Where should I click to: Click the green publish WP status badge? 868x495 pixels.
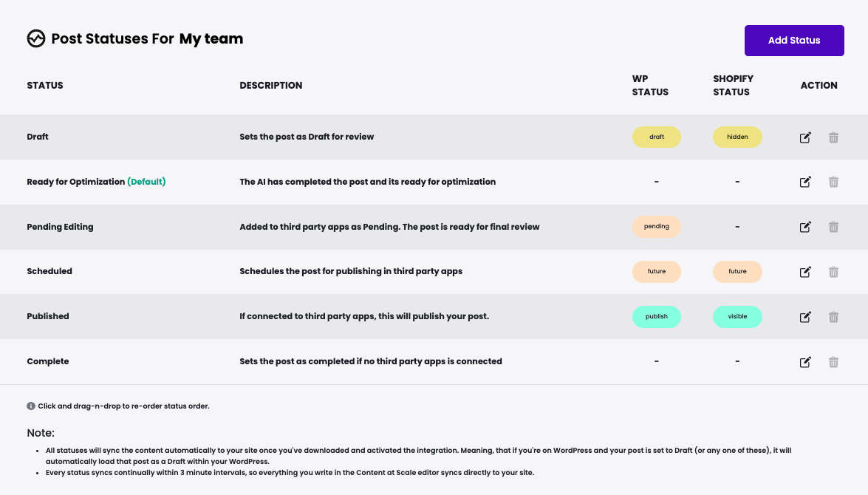pyautogui.click(x=656, y=317)
